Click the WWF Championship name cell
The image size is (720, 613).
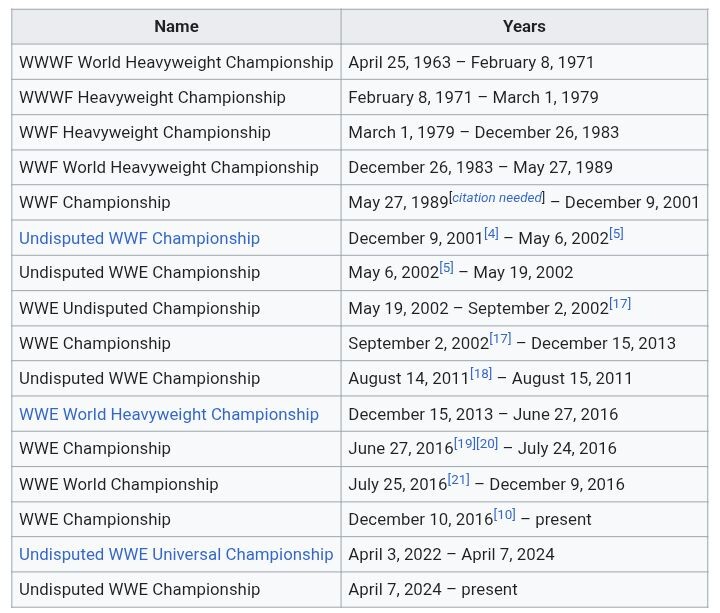[176, 202]
